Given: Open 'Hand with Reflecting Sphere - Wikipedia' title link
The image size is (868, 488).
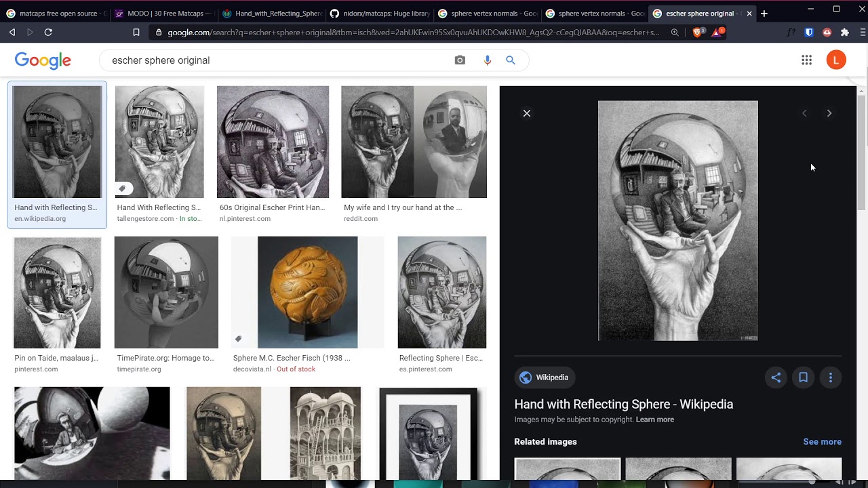Looking at the screenshot, I should (624, 404).
